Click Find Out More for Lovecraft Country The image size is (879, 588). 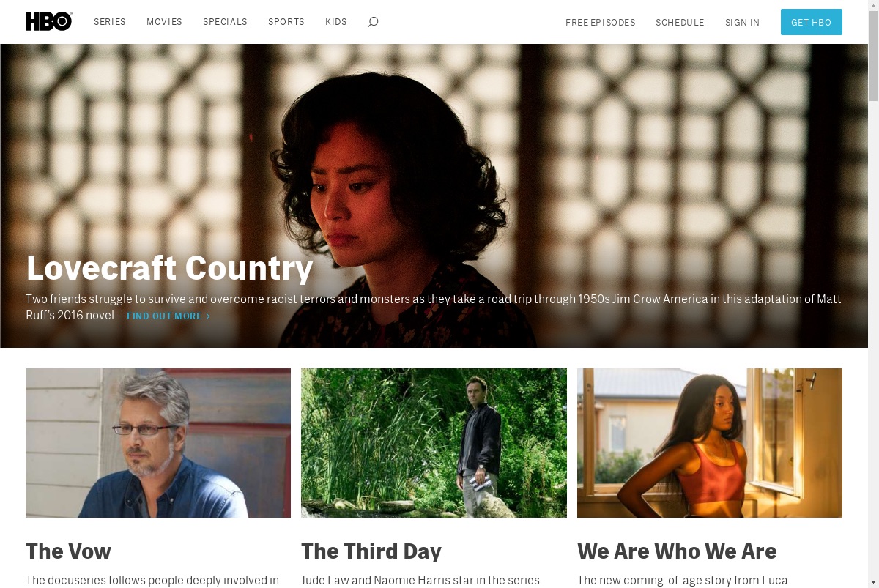[168, 316]
